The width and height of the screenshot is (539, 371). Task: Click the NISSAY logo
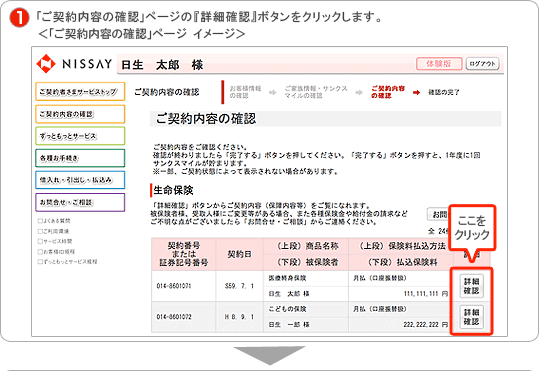[x=74, y=64]
